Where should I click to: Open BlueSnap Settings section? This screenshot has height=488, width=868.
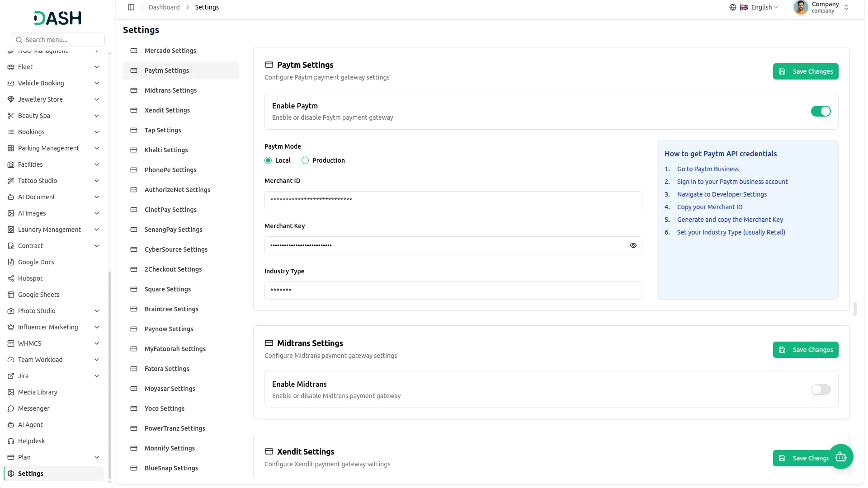pos(181,468)
